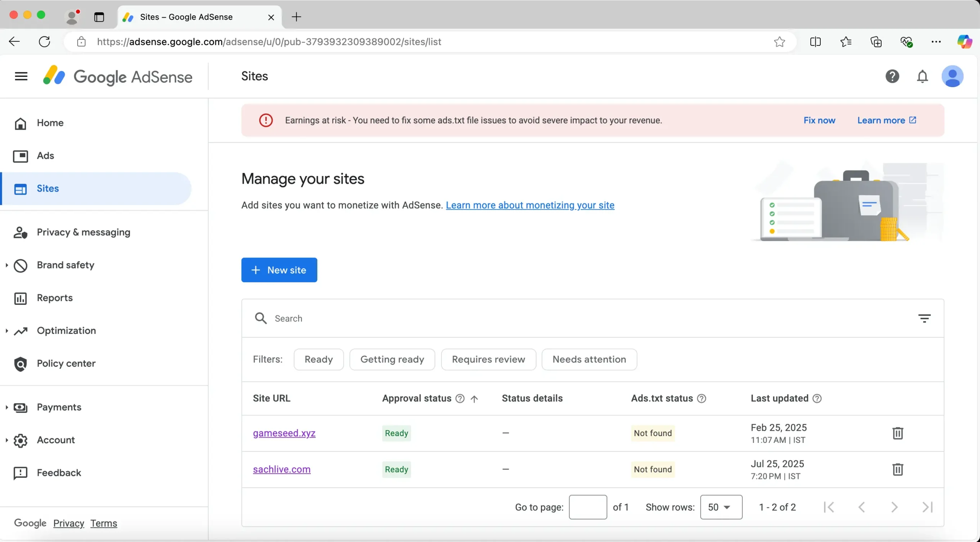Open the account avatar in AdSense header
980x542 pixels.
952,76
